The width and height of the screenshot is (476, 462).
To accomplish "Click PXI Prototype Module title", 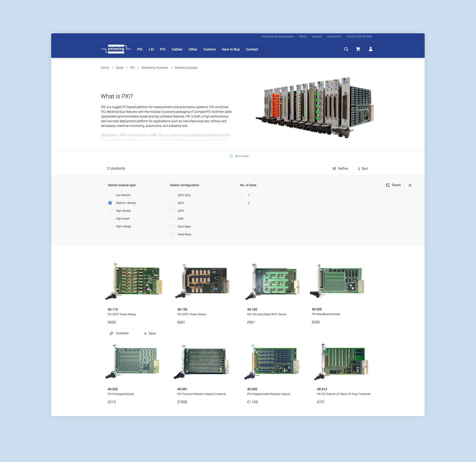I will [x=121, y=394].
